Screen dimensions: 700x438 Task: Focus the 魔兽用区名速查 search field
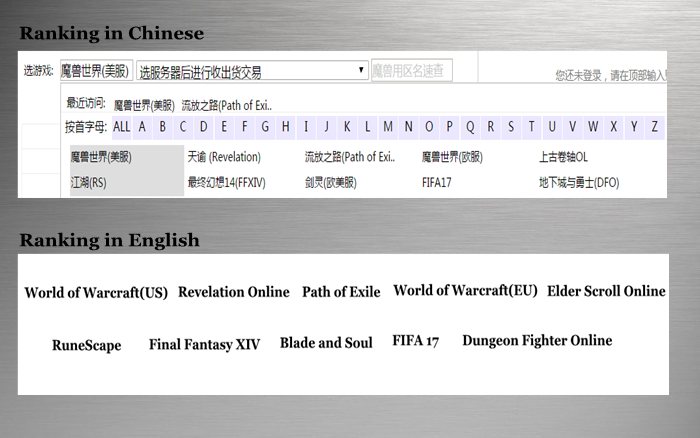click(412, 71)
